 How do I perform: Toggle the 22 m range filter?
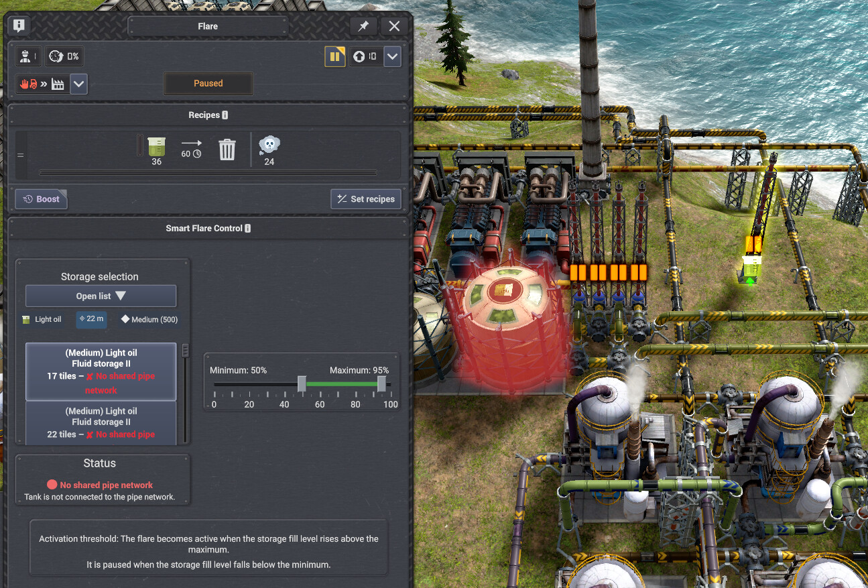pos(91,319)
